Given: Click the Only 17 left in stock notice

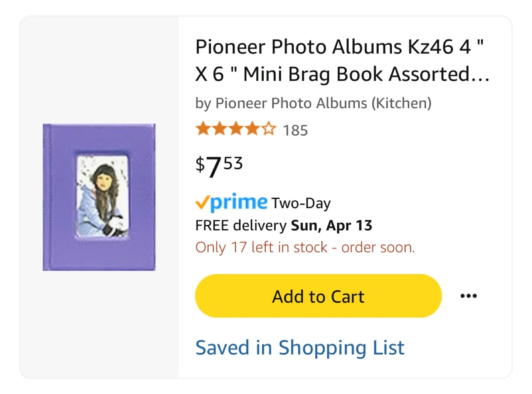Looking at the screenshot, I should point(305,247).
